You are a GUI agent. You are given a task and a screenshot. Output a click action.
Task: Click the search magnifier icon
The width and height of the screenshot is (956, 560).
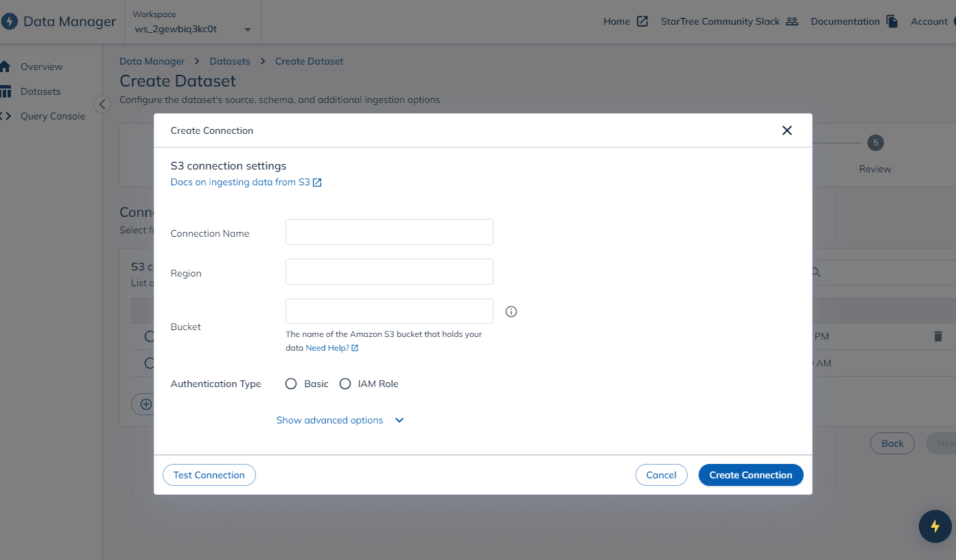815,272
